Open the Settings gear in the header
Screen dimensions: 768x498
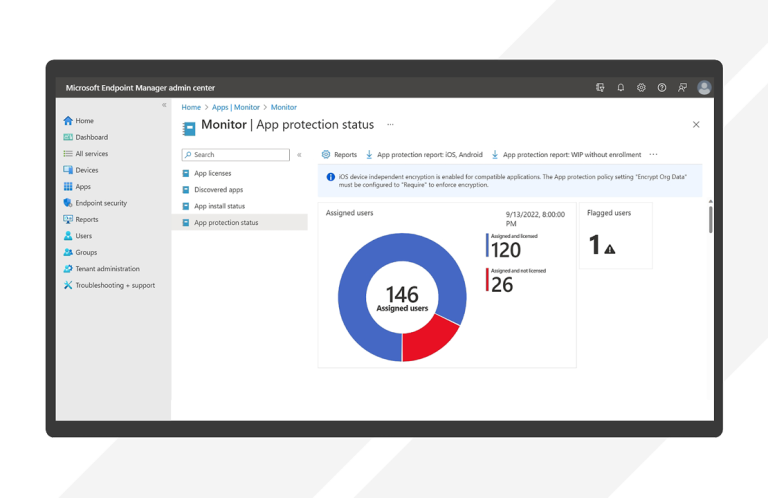tap(641, 88)
